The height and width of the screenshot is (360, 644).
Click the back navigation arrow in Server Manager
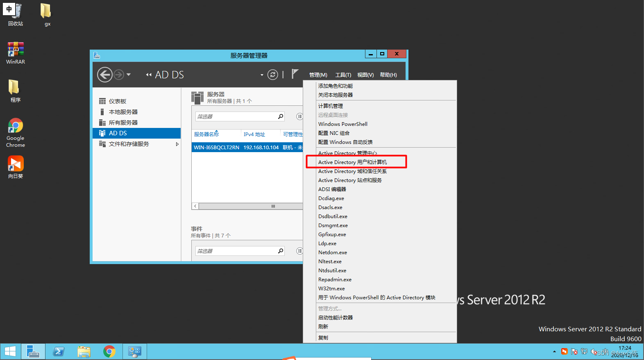pos(105,75)
